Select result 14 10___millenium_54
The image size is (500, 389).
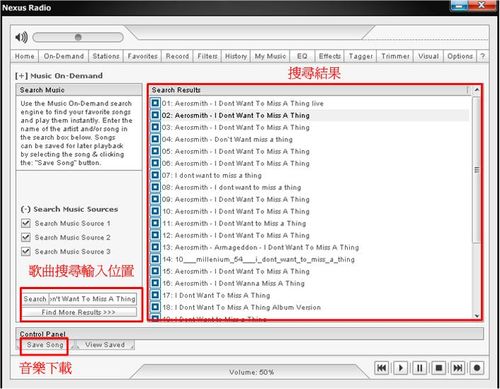point(258,259)
